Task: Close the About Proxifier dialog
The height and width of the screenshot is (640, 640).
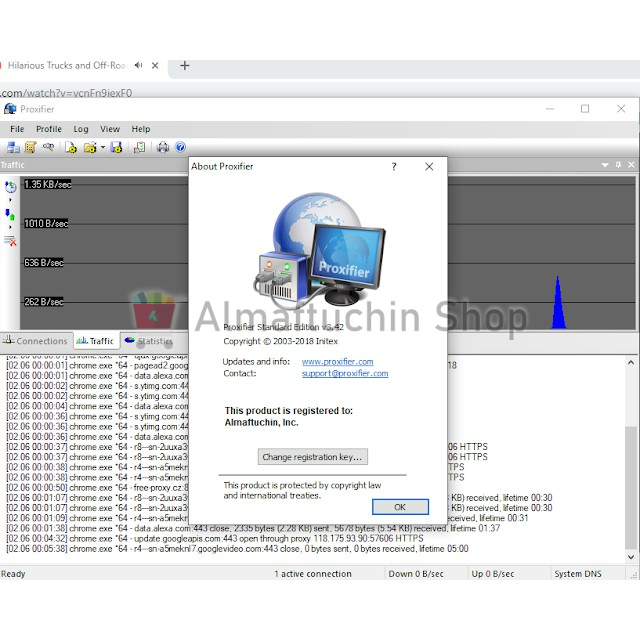Action: coord(429,167)
